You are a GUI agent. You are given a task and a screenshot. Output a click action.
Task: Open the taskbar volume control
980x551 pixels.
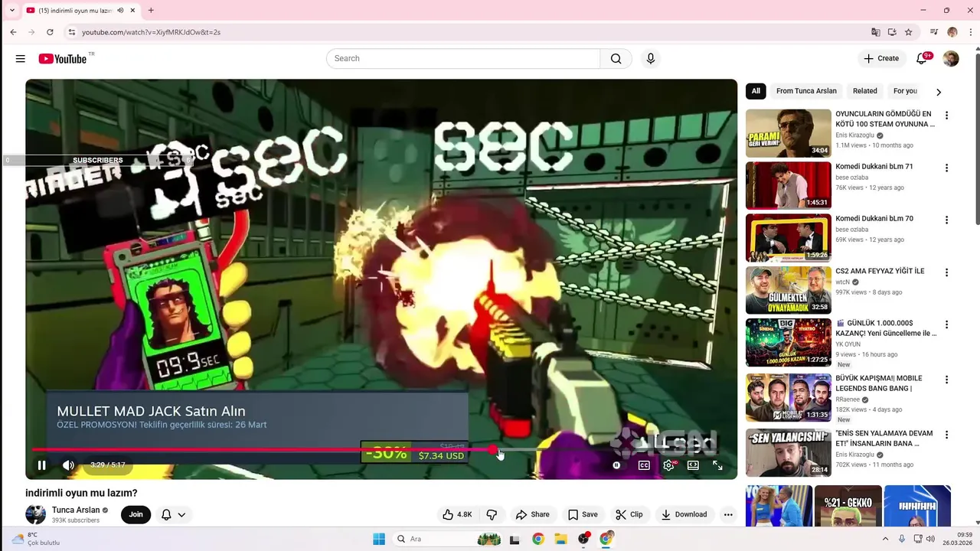click(931, 539)
